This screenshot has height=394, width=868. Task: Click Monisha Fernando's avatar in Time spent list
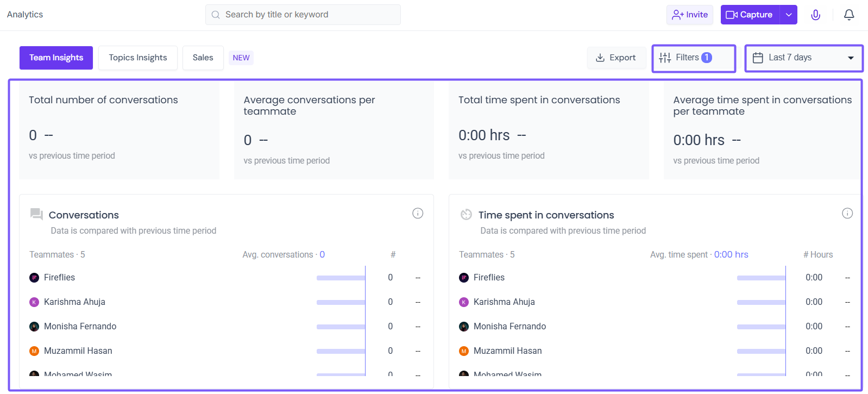464,327
